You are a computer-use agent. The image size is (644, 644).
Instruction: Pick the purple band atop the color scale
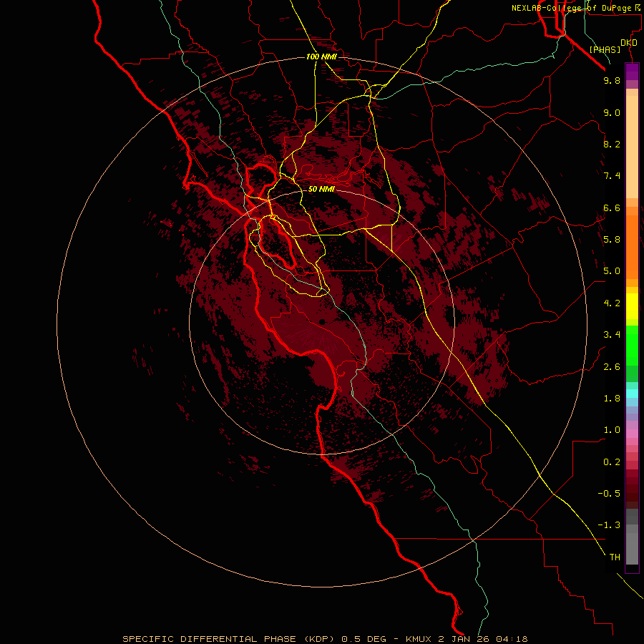[632, 72]
